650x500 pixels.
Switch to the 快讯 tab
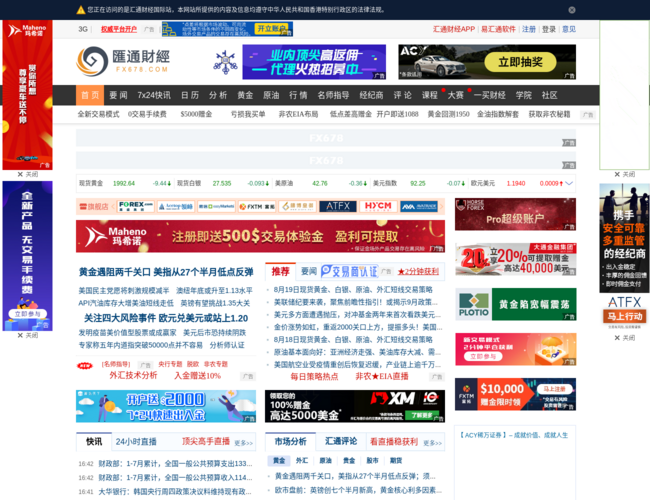pos(94,442)
